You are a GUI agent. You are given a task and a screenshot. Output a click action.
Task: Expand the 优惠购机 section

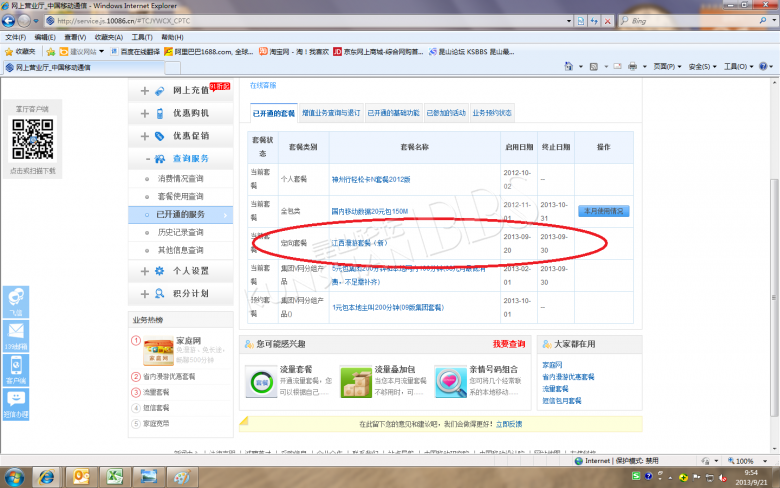pos(145,114)
